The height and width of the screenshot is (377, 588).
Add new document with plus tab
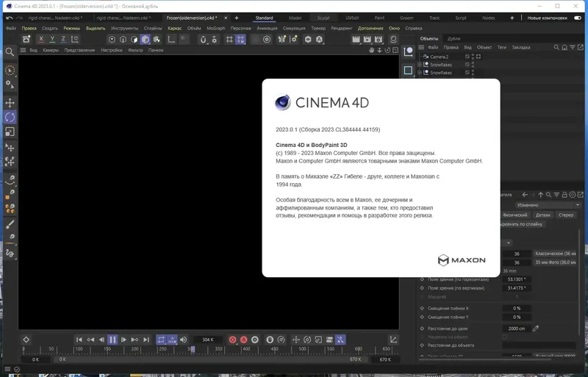(237, 18)
